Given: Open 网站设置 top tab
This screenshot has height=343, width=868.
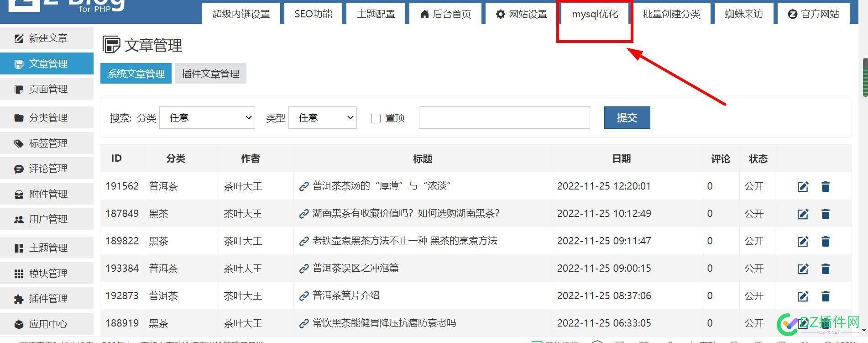Looking at the screenshot, I should point(522,14).
